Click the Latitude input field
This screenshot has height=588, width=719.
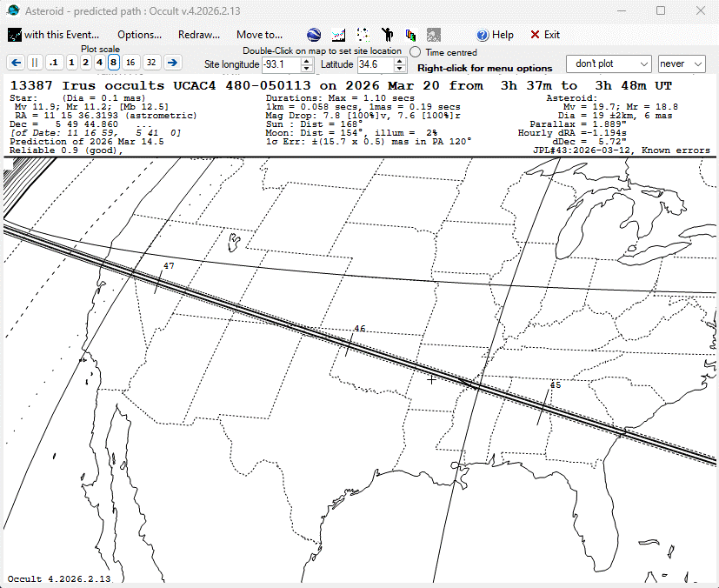(377, 64)
